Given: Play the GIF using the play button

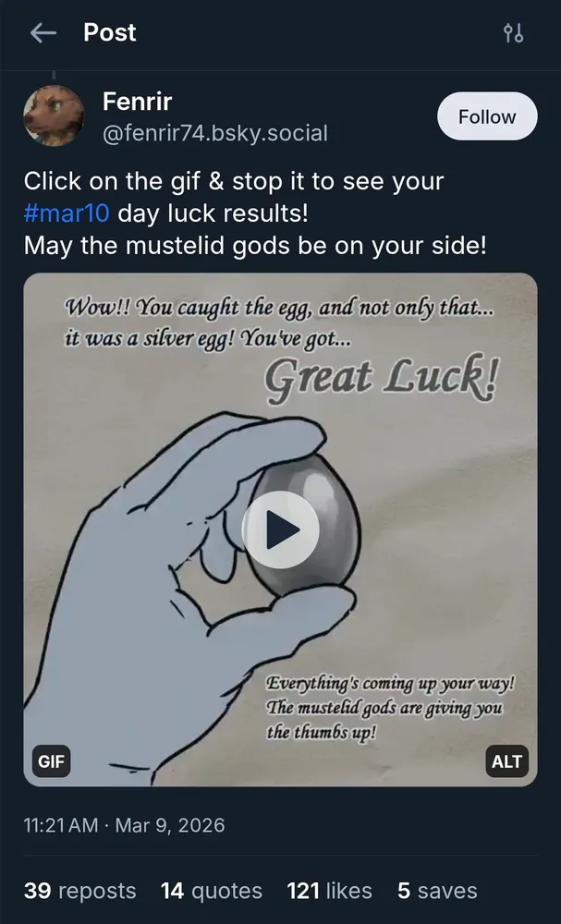Looking at the screenshot, I should (x=281, y=529).
